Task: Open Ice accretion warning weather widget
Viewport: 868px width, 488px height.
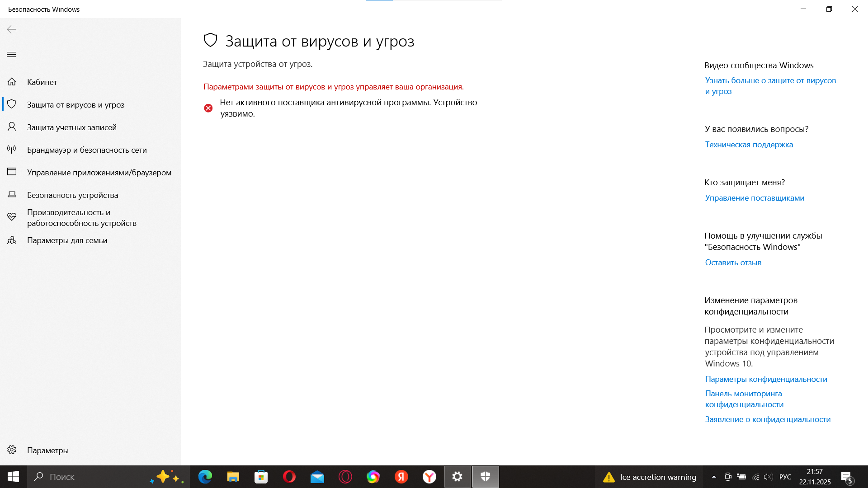Action: click(650, 477)
